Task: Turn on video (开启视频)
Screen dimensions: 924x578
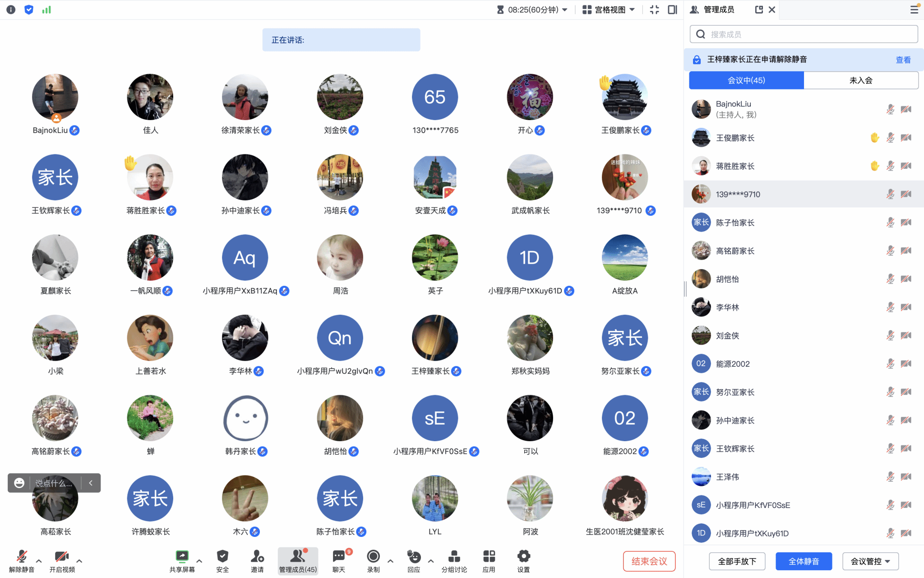Action: coord(62,561)
